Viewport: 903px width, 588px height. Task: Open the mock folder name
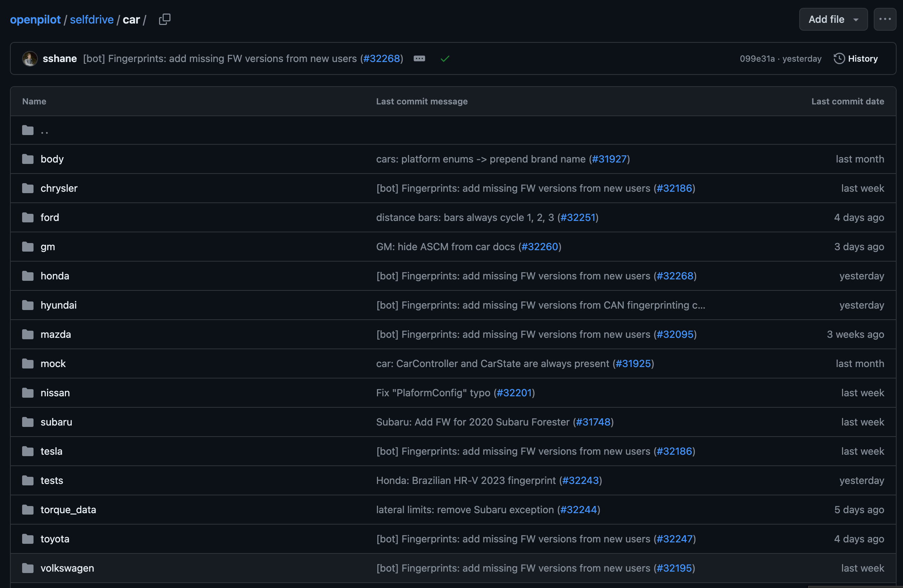point(53,363)
